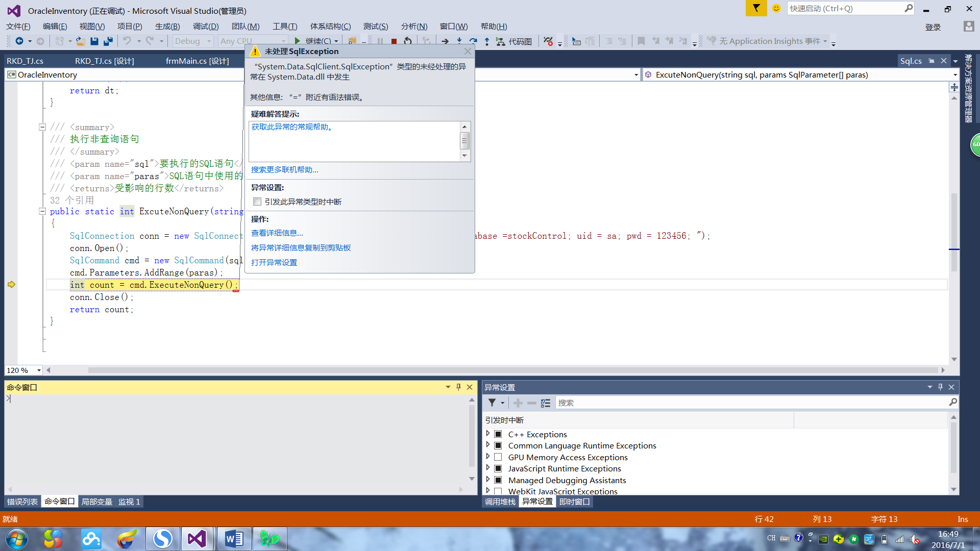Click the 登录 sign-in button

[x=933, y=27]
